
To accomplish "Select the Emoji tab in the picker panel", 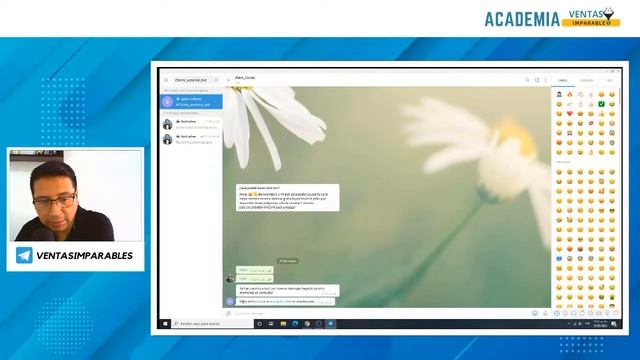I will pyautogui.click(x=563, y=80).
